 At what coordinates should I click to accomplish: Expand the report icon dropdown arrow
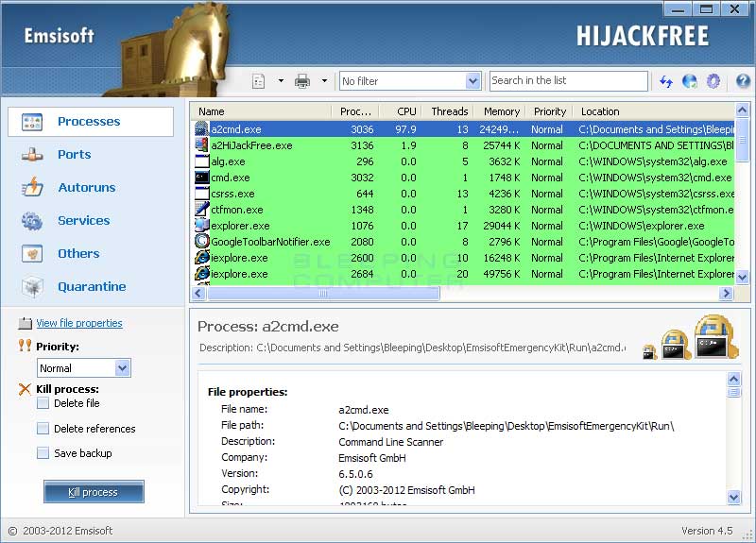tap(281, 81)
